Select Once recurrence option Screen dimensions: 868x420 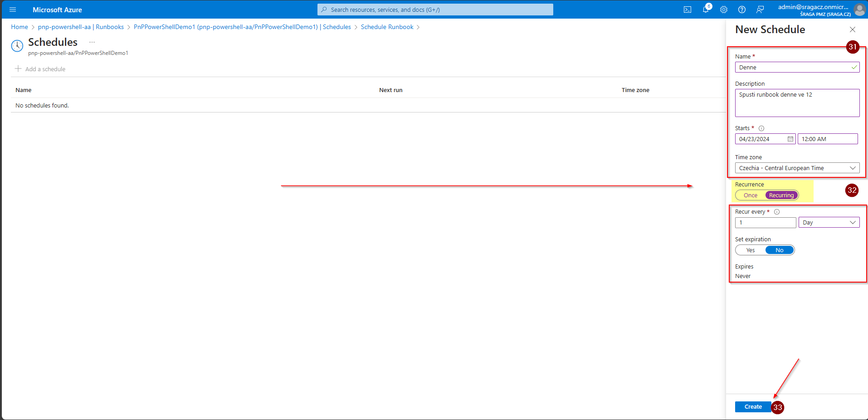pyautogui.click(x=751, y=195)
